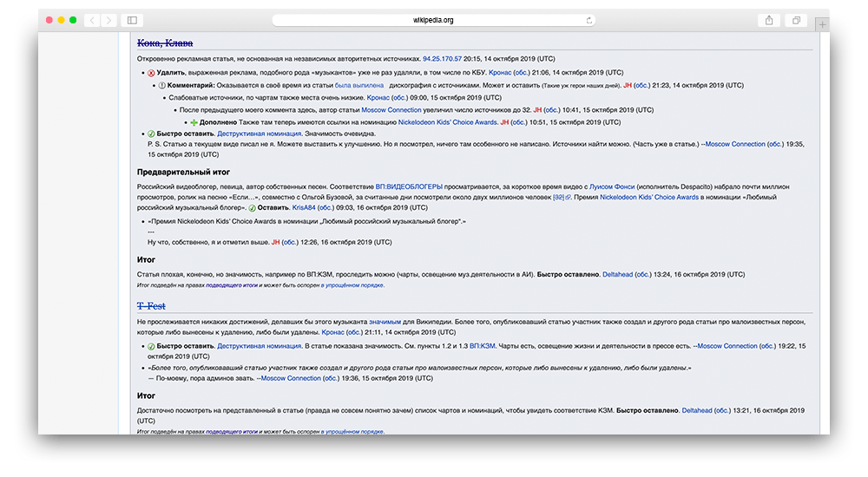Viewport: 868px width, 477px height.
Task: Go forward with Safari's forward arrow
Action: click(109, 21)
